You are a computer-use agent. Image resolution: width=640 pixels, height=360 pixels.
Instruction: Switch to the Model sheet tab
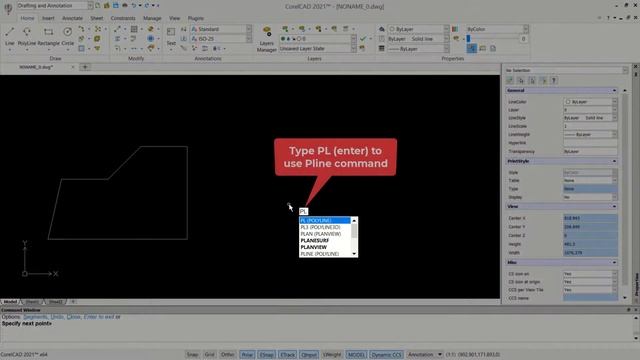click(10, 302)
